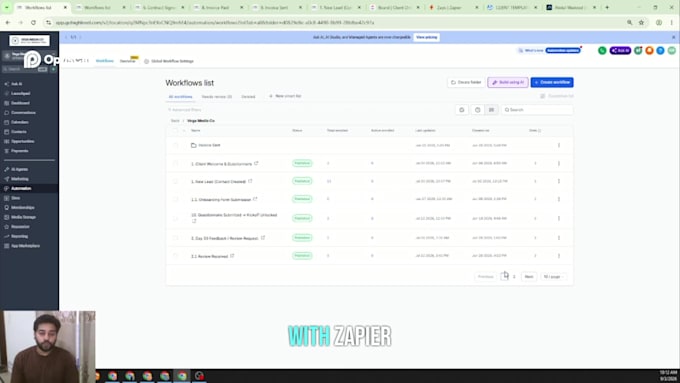The height and width of the screenshot is (383, 680).
Task: Click the Create folder button
Action: pyautogui.click(x=466, y=82)
